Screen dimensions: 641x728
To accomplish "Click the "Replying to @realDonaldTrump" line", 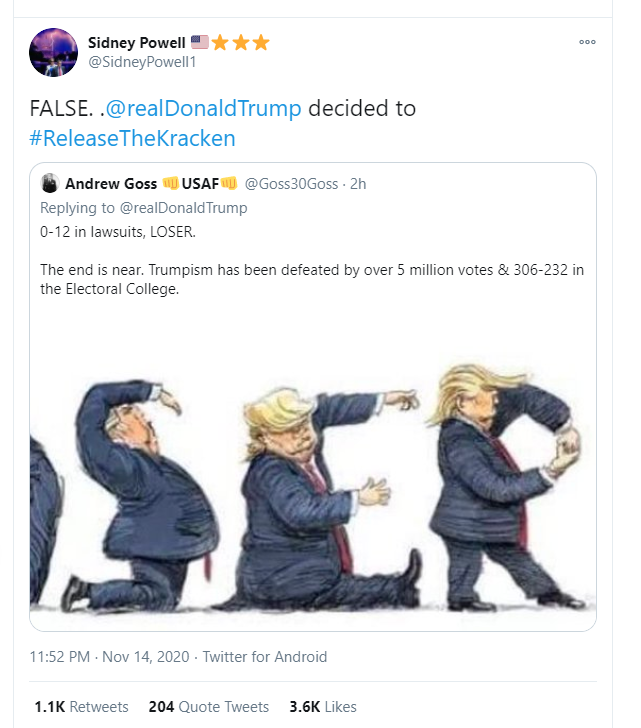I will coord(143,208).
